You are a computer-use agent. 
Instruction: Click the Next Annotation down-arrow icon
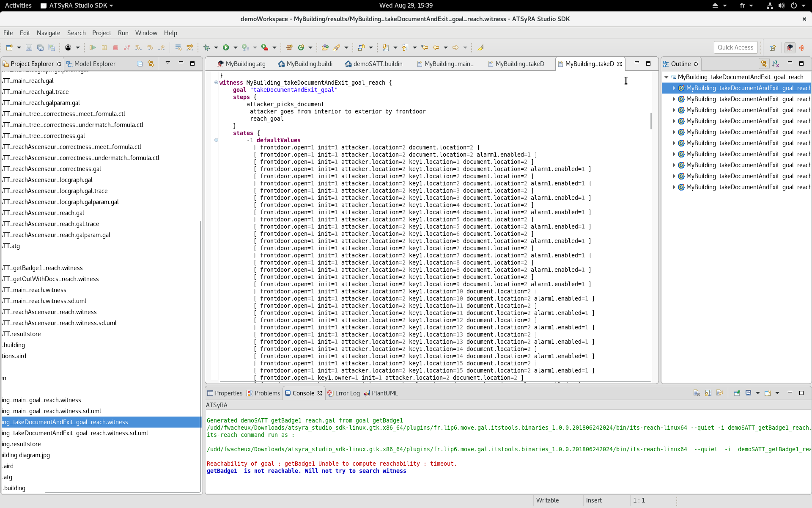tap(385, 48)
